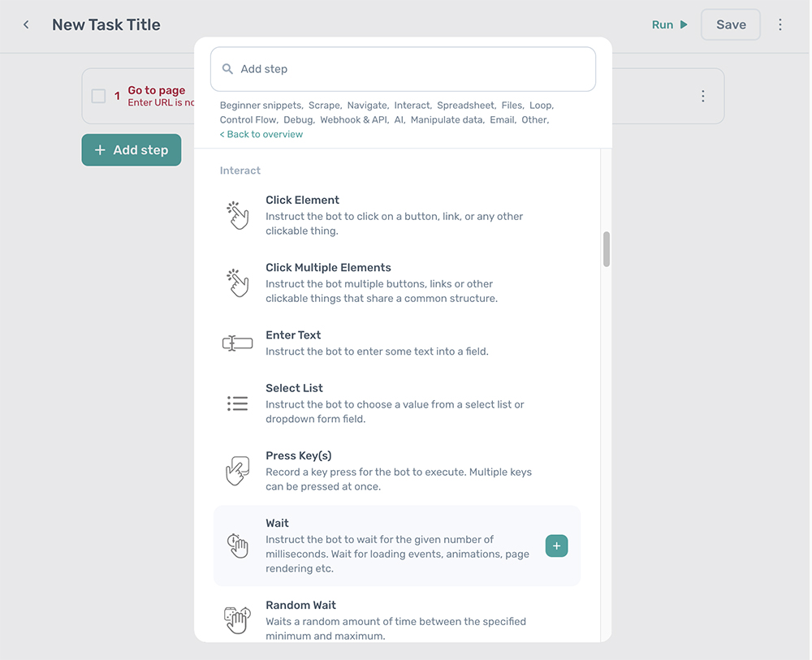Click the Back to overview link
The height and width of the screenshot is (660, 812).
point(261,133)
